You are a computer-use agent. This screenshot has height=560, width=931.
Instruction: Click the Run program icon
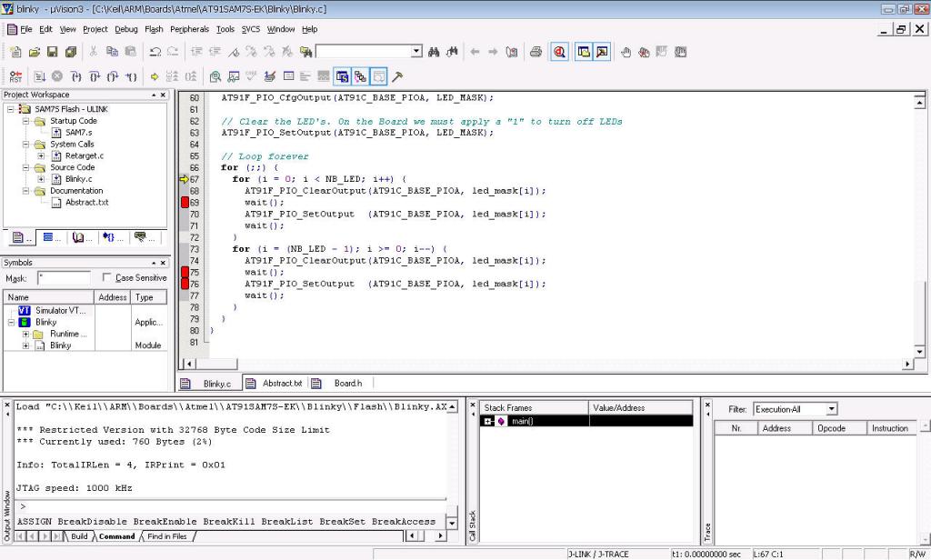pos(40,76)
